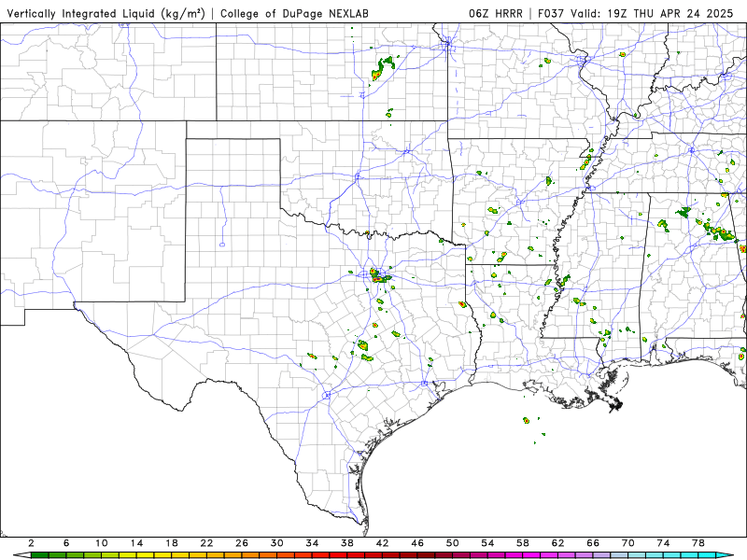The image size is (747, 560).
Task: Click the color scale label '42'
Action: [383, 543]
